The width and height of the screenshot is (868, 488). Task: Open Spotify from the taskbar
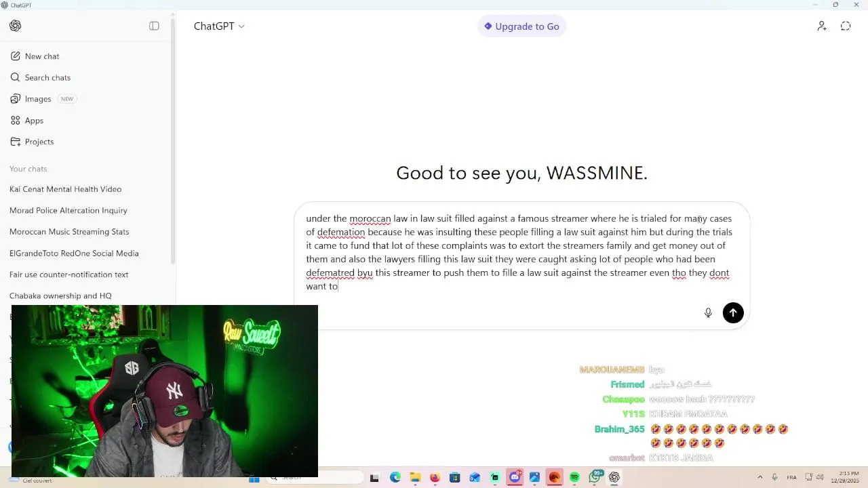(574, 478)
